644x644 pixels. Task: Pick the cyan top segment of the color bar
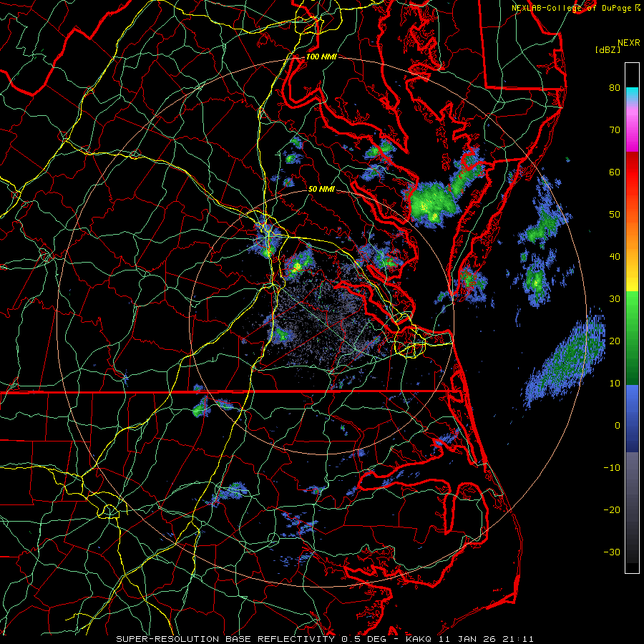632,95
